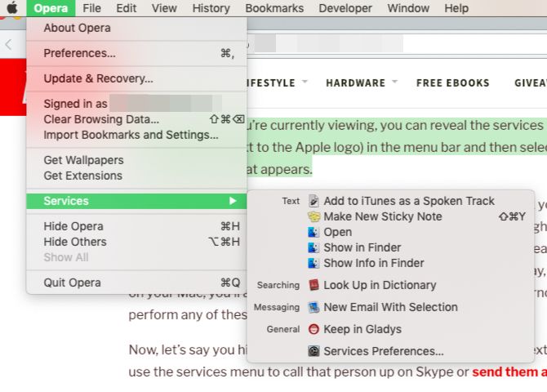Click the iTunes Spoken Track icon
This screenshot has height=392, width=547.
314,201
